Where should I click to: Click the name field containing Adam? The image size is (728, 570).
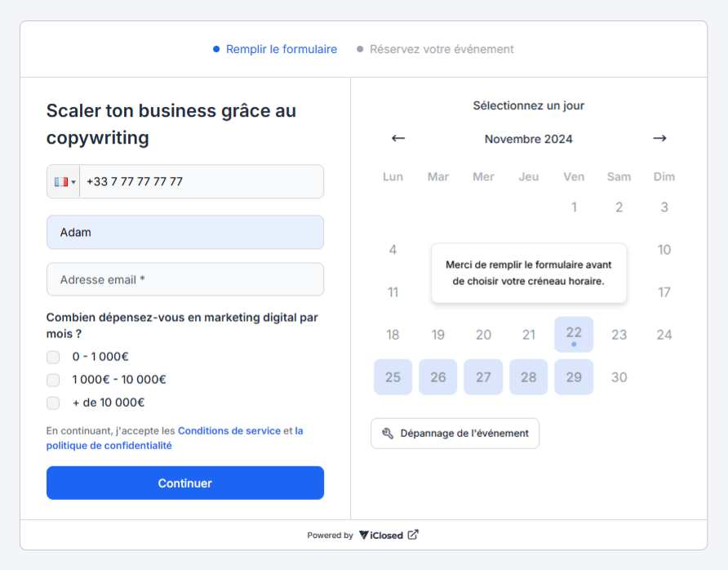(185, 232)
